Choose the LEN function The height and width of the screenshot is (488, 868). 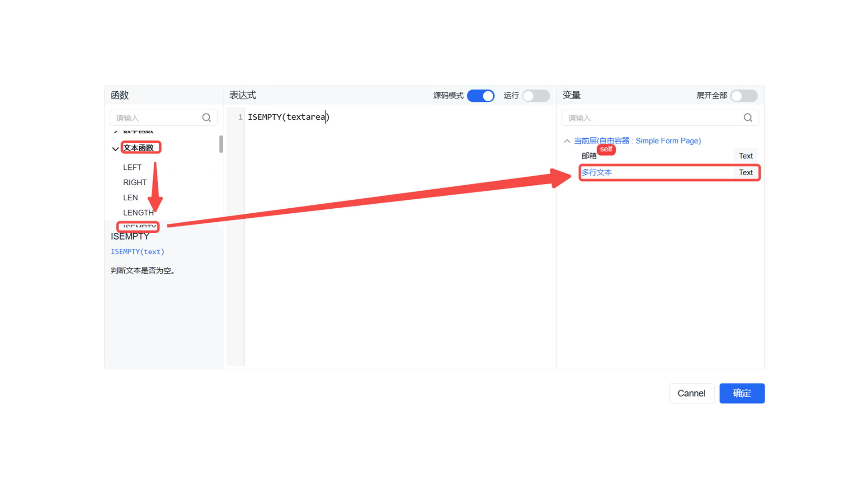(130, 197)
